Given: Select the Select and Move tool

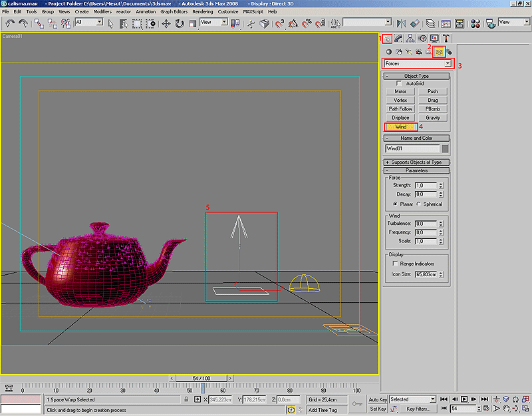Looking at the screenshot, I should coord(166,23).
